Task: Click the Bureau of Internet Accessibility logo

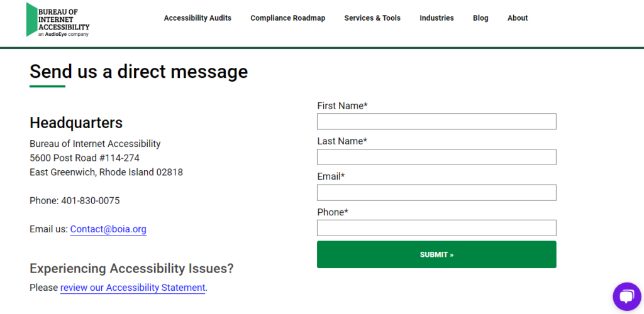Action: click(x=58, y=19)
